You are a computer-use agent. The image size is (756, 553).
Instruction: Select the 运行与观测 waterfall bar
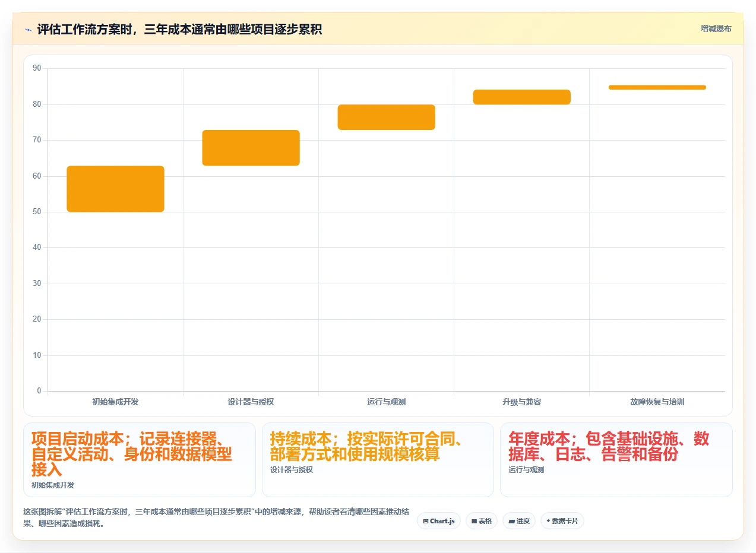click(386, 117)
